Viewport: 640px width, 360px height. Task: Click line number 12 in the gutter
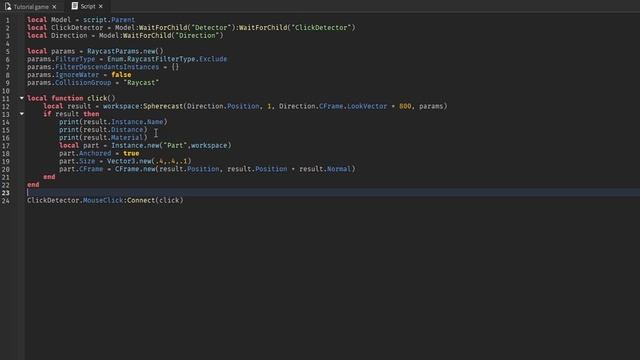(x=6, y=106)
